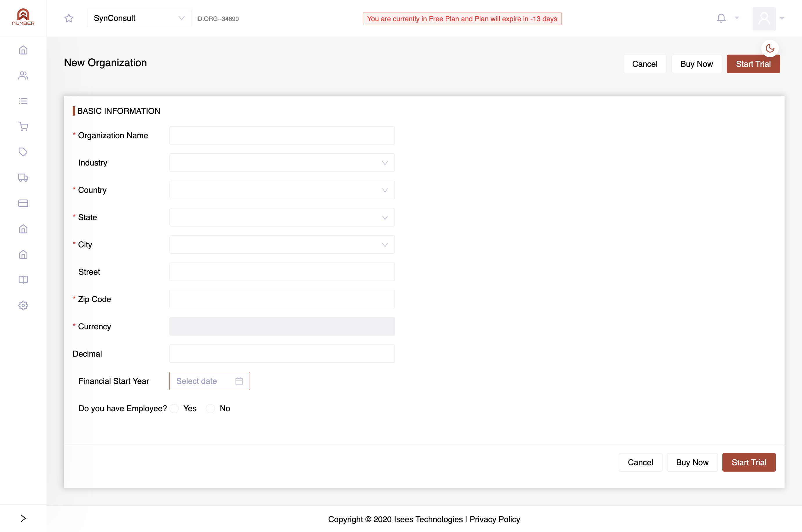Open the State dropdown
Viewport: 802px width, 532px height.
tap(282, 218)
